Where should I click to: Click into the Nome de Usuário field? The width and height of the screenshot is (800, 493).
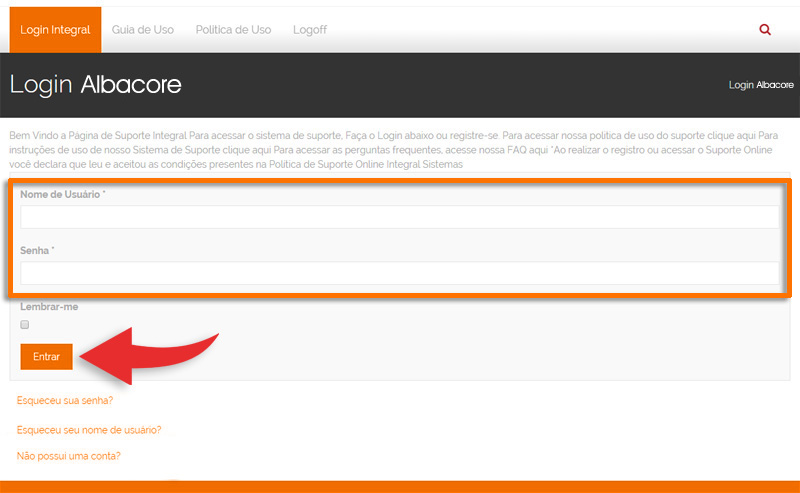coord(400,217)
